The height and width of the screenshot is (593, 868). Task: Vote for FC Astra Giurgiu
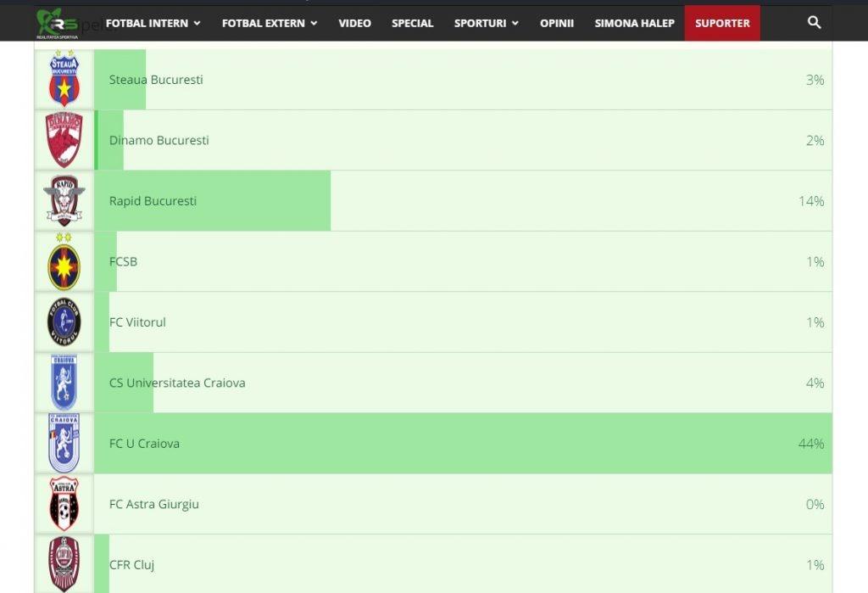pyautogui.click(x=463, y=504)
